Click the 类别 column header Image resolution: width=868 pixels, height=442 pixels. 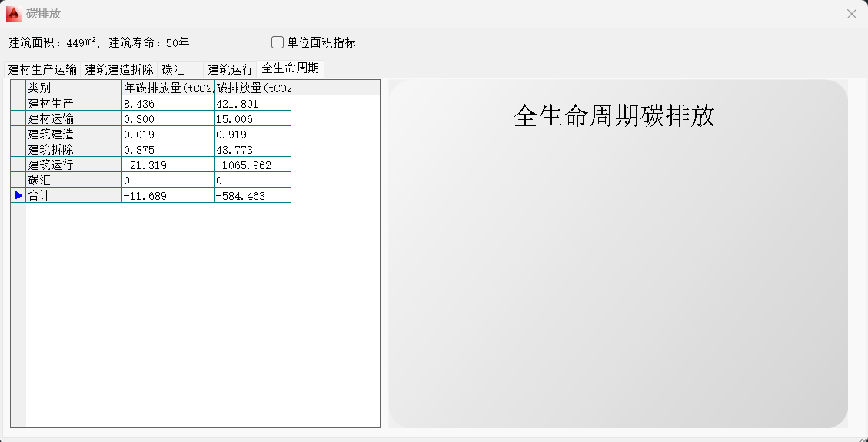click(x=74, y=88)
